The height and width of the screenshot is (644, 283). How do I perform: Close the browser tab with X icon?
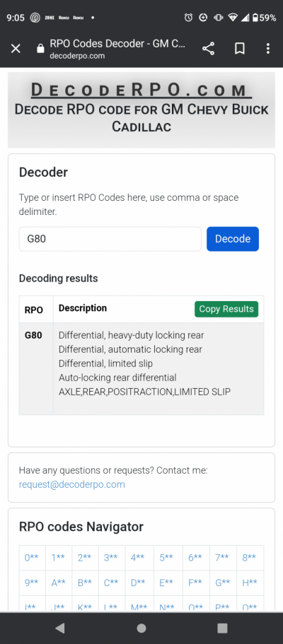(x=16, y=49)
